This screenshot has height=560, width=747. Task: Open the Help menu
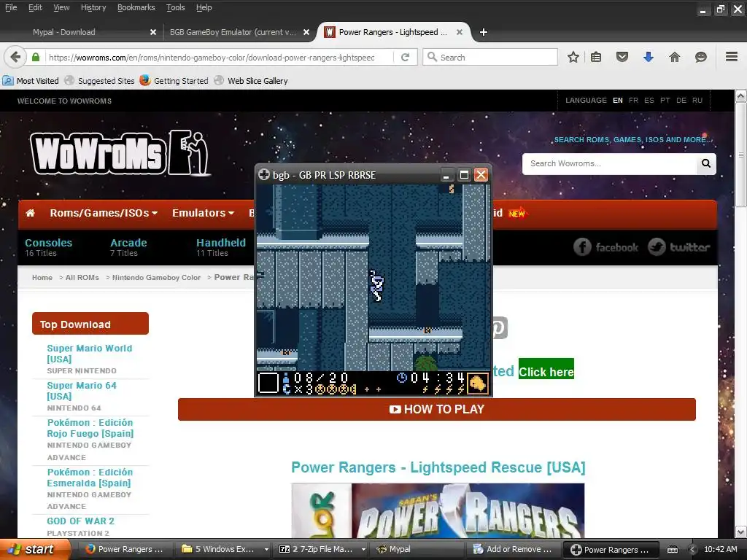pyautogui.click(x=204, y=7)
